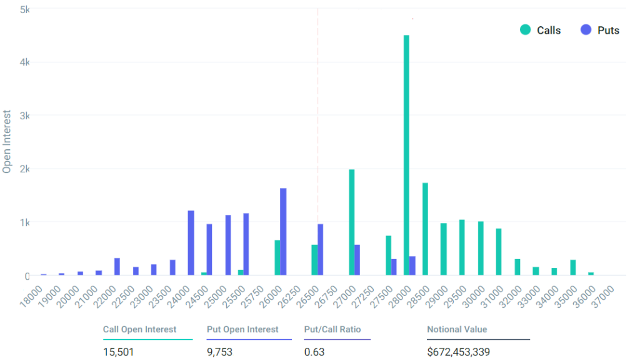Screen dimensions: 640x364
Task: Click the put bar at strike 24000
Action: [x=191, y=243]
